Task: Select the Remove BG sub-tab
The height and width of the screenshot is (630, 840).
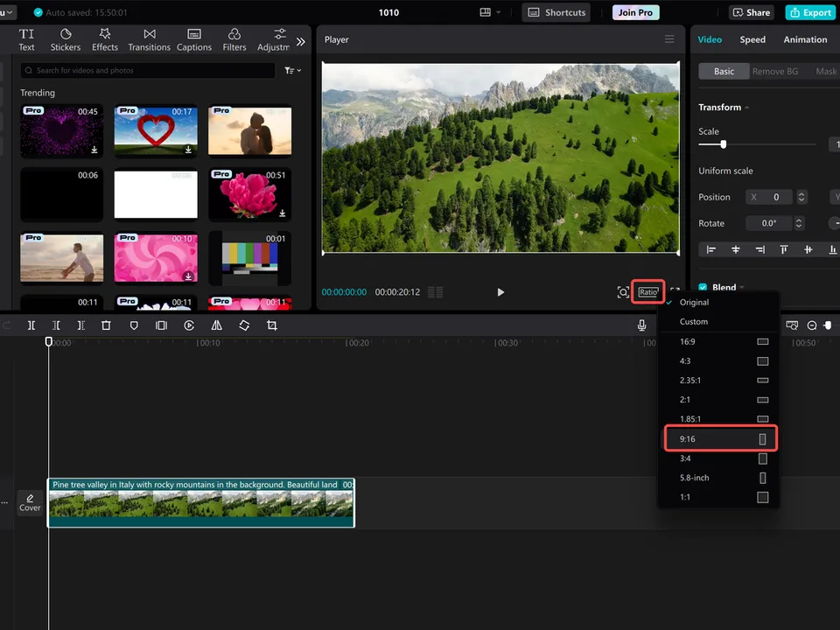Action: point(774,71)
